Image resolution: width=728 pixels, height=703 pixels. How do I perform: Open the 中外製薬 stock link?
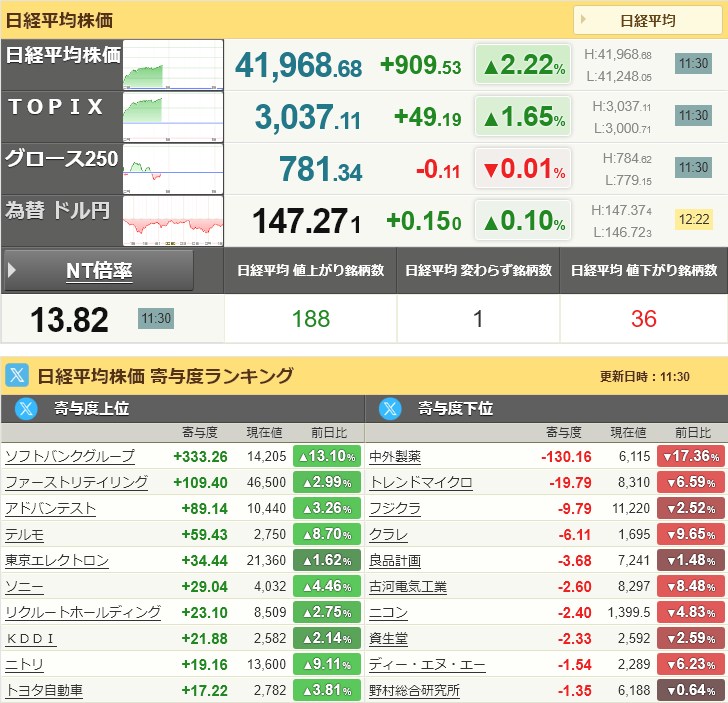click(x=395, y=456)
